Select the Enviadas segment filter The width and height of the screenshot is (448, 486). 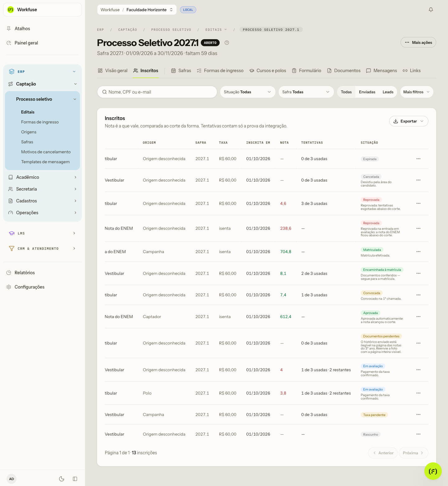click(367, 92)
